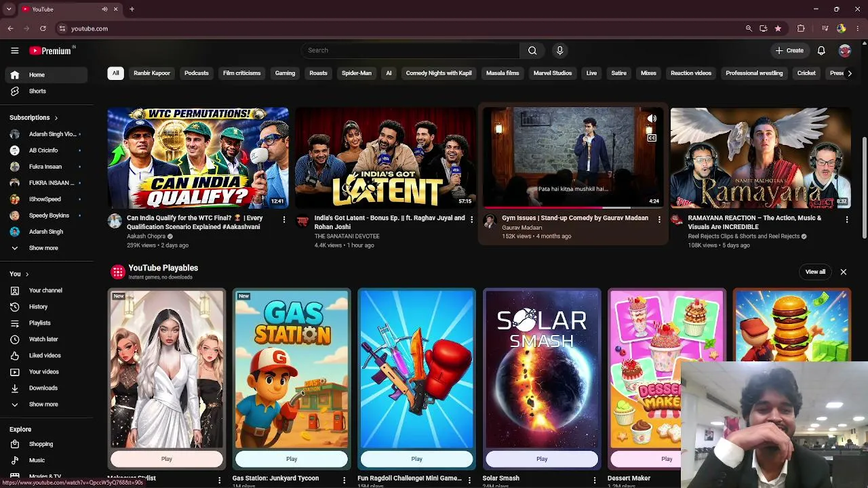The height and width of the screenshot is (488, 868).
Task: Open options for Gas Station game
Action: coord(344,480)
